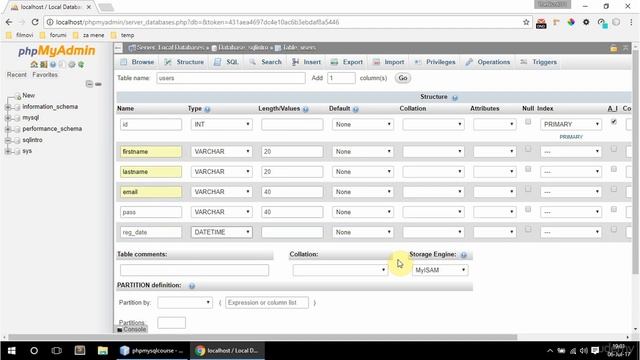Click Favorites link in sidebar
The height and width of the screenshot is (360, 640).
coord(45,75)
